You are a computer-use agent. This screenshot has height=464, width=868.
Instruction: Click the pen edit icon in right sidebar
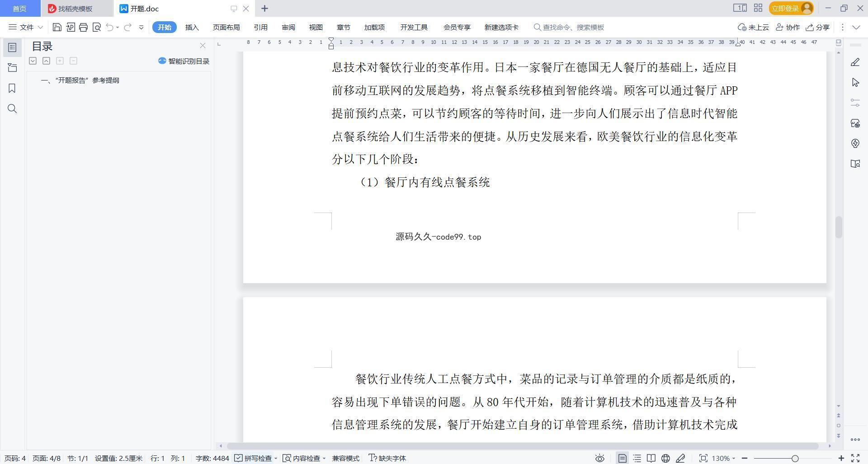[x=855, y=62]
